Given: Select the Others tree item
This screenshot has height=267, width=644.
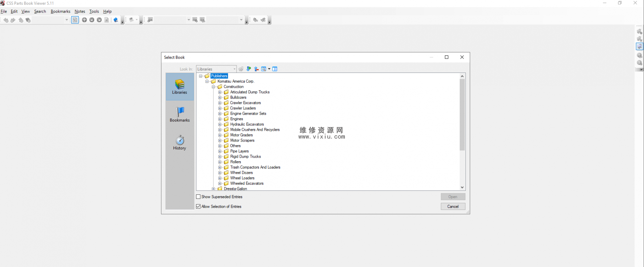Looking at the screenshot, I should click(235, 146).
